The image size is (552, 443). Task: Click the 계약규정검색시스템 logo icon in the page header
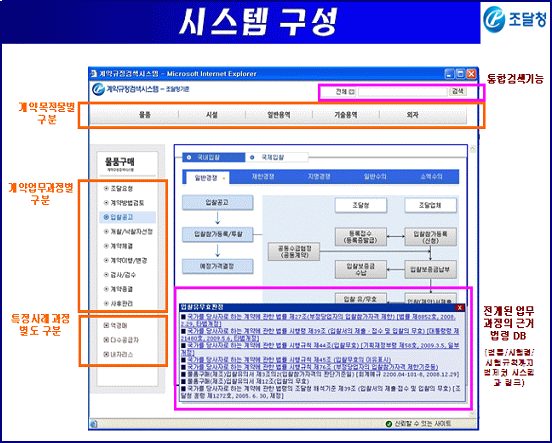pos(98,89)
